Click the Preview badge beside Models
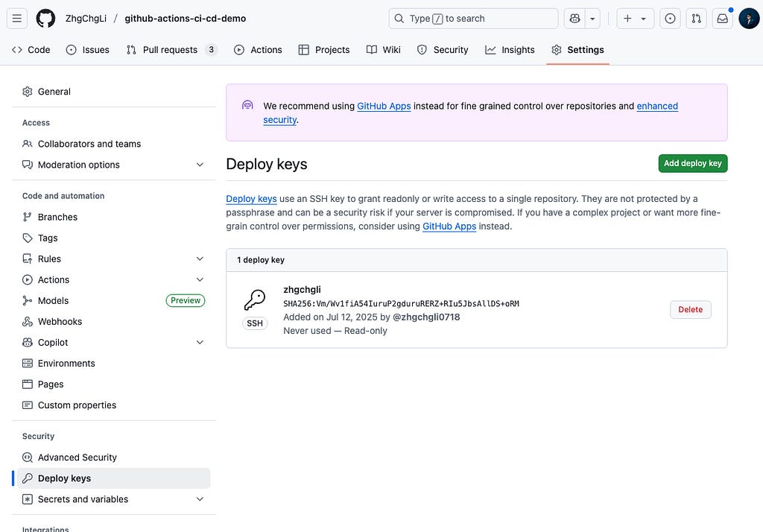The image size is (763, 532). point(186,300)
